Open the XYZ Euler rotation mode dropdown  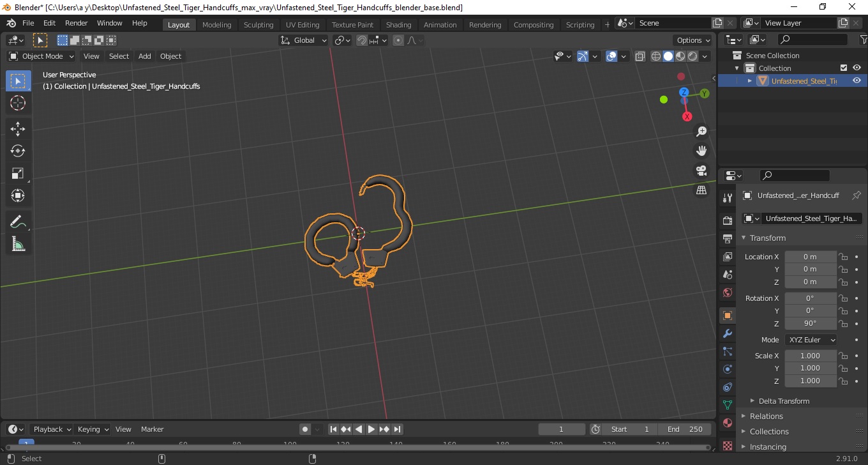[811, 340]
